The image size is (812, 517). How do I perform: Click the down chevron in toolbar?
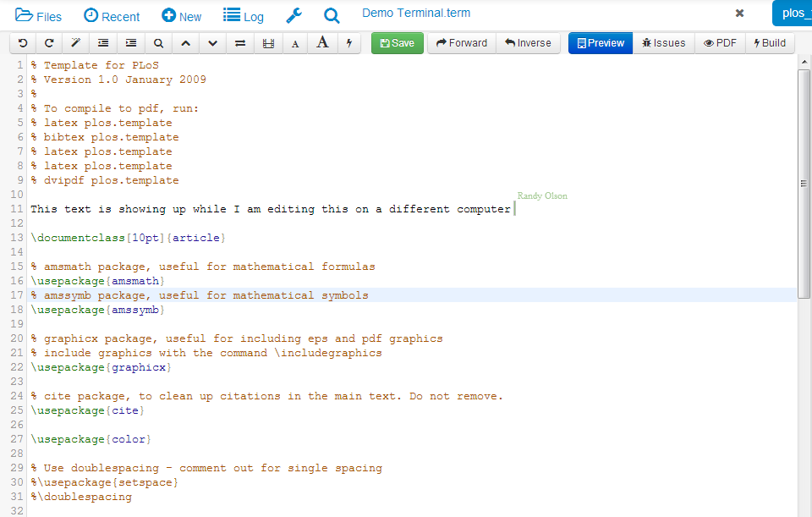click(213, 43)
